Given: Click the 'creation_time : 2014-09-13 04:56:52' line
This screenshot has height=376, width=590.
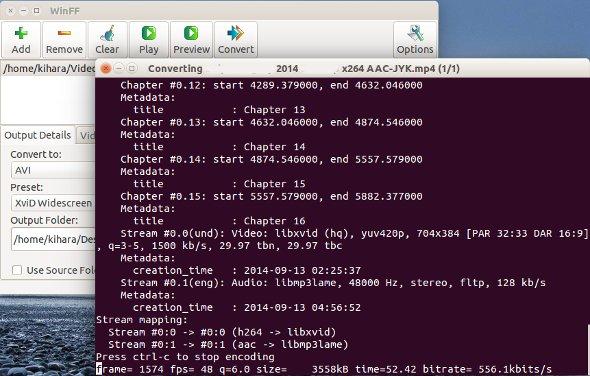Looking at the screenshot, I should click(x=247, y=307).
